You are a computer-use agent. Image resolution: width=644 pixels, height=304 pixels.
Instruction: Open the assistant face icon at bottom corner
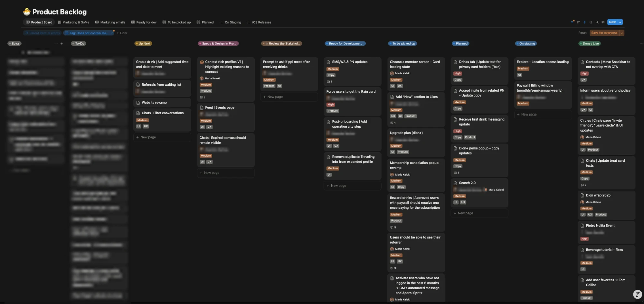point(637,294)
